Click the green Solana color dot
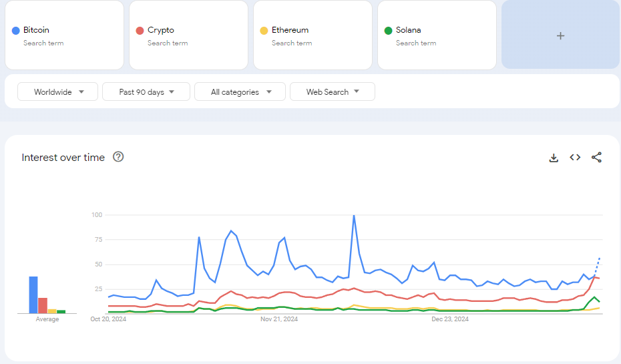Viewport: 621px width, 364px height. 388,31
